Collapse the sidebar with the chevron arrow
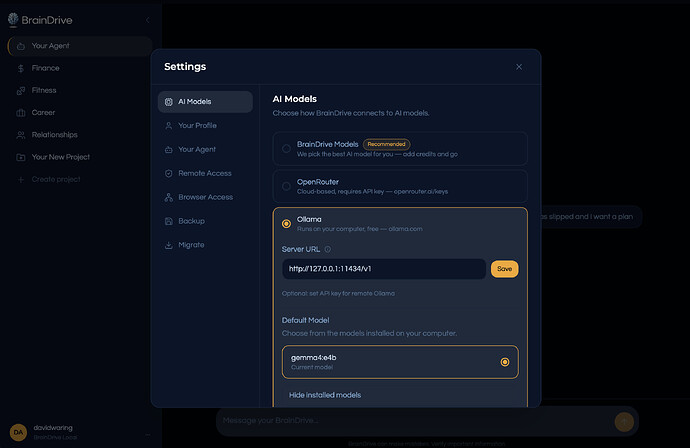 [x=147, y=20]
